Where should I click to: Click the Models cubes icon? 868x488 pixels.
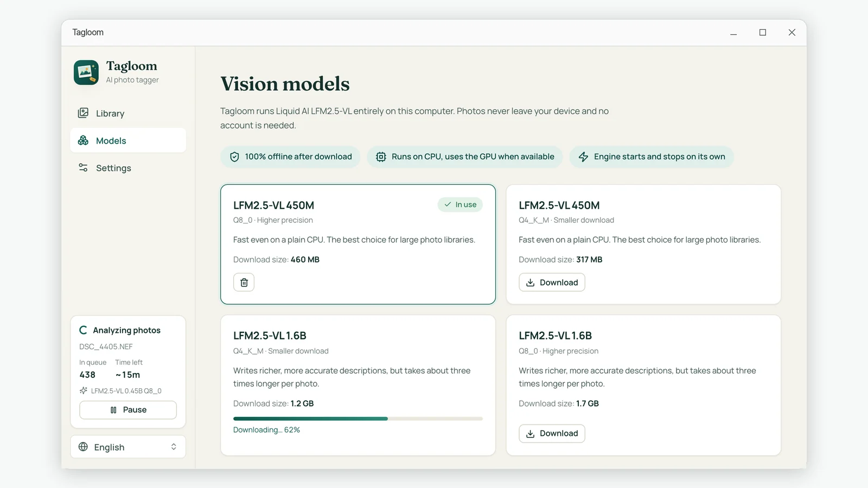pyautogui.click(x=83, y=140)
